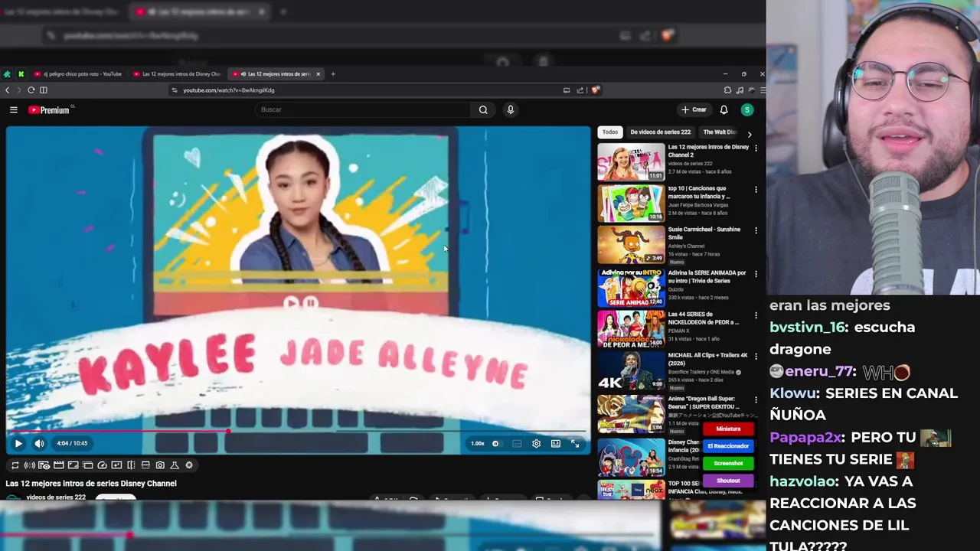Click the red Miniatura button
Image resolution: width=980 pixels, height=551 pixels.
tap(728, 429)
